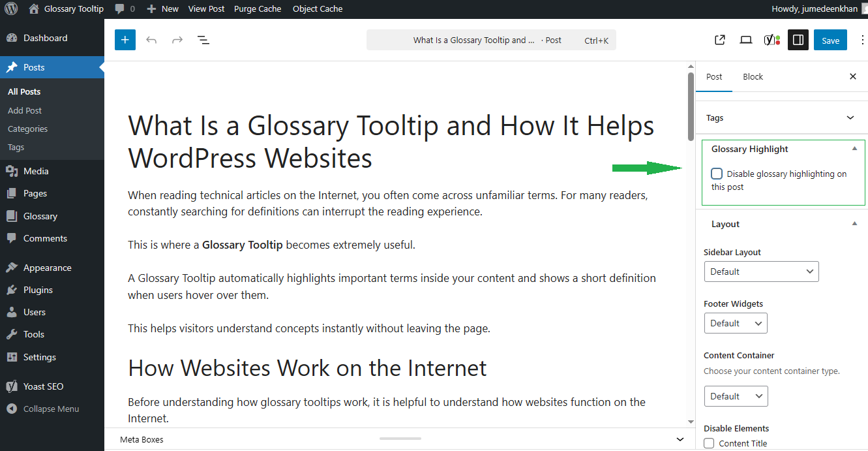Click the desktop preview laptop icon
Viewport: 868px width, 451px height.
[745, 40]
